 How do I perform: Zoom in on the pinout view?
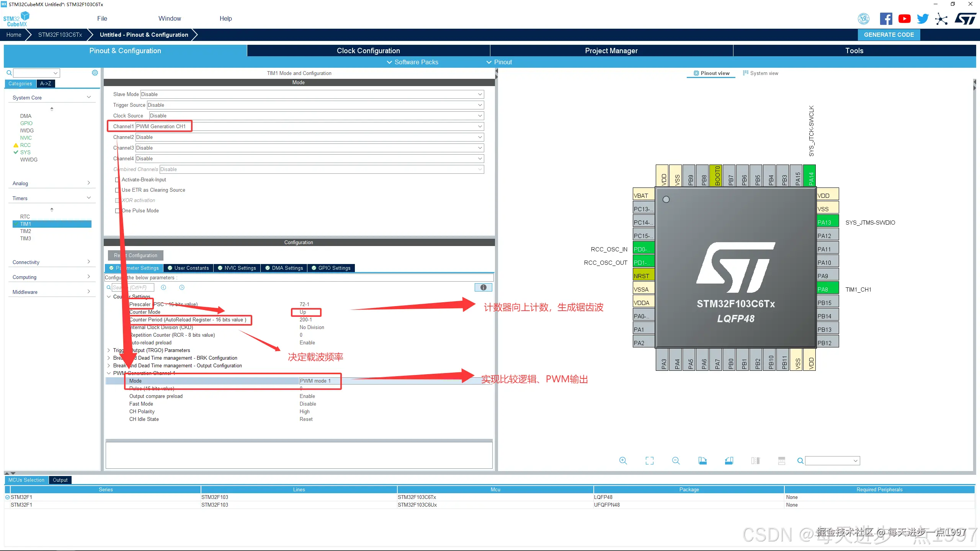coord(623,461)
